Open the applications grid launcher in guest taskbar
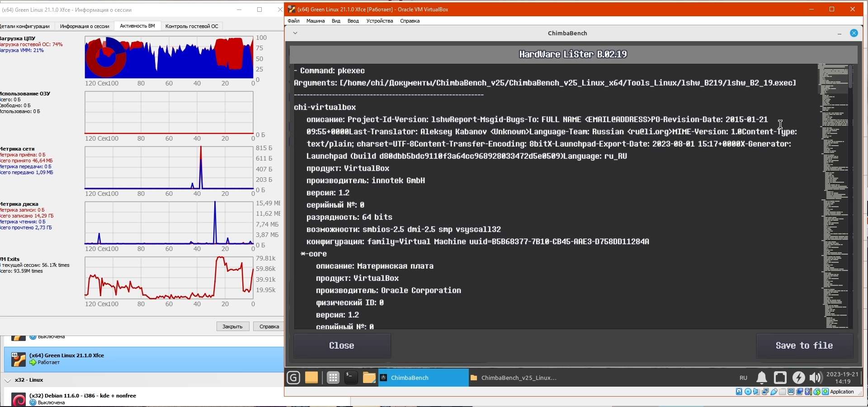Screen dimensions: 868x407 [x=333, y=378]
